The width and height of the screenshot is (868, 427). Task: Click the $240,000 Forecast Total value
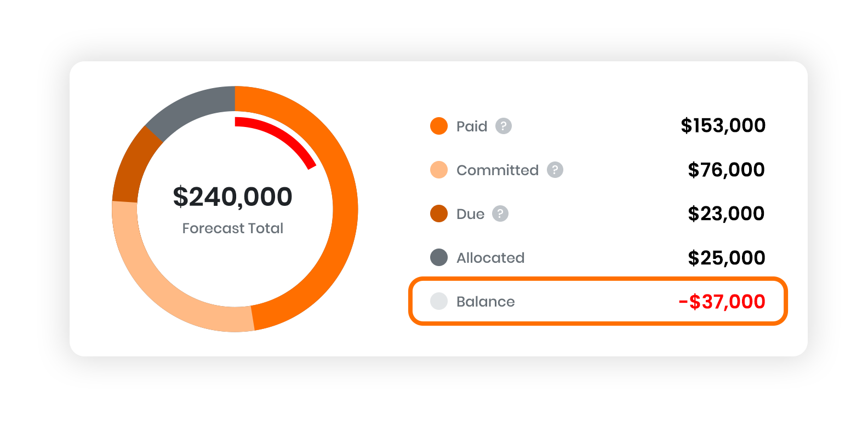[x=233, y=197]
